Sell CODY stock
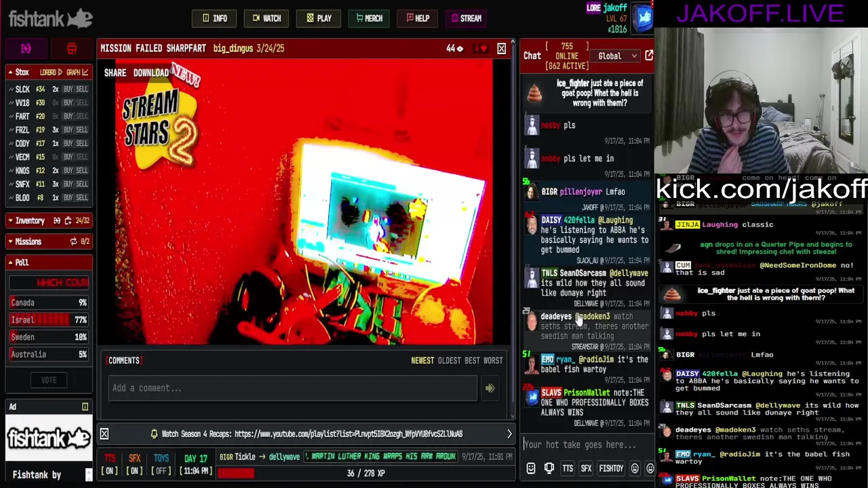Screen dimensions: 868x488 (82, 144)
